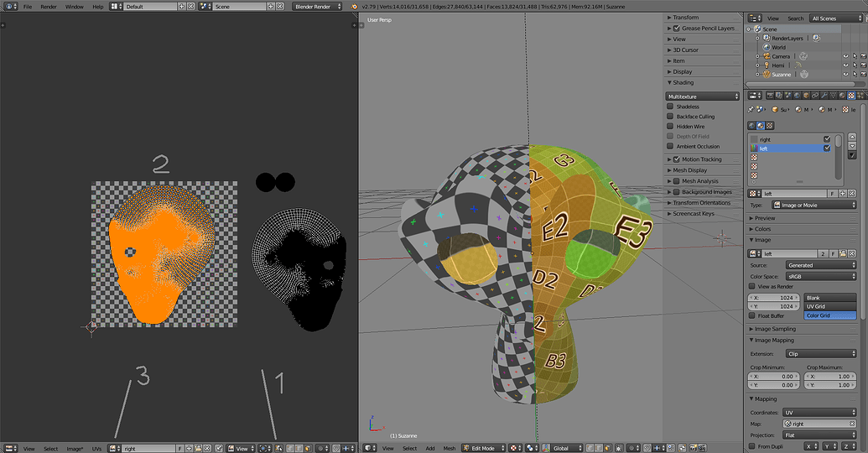Open the Mesh menu in 3D view header
This screenshot has width=868, height=453.
coord(450,449)
